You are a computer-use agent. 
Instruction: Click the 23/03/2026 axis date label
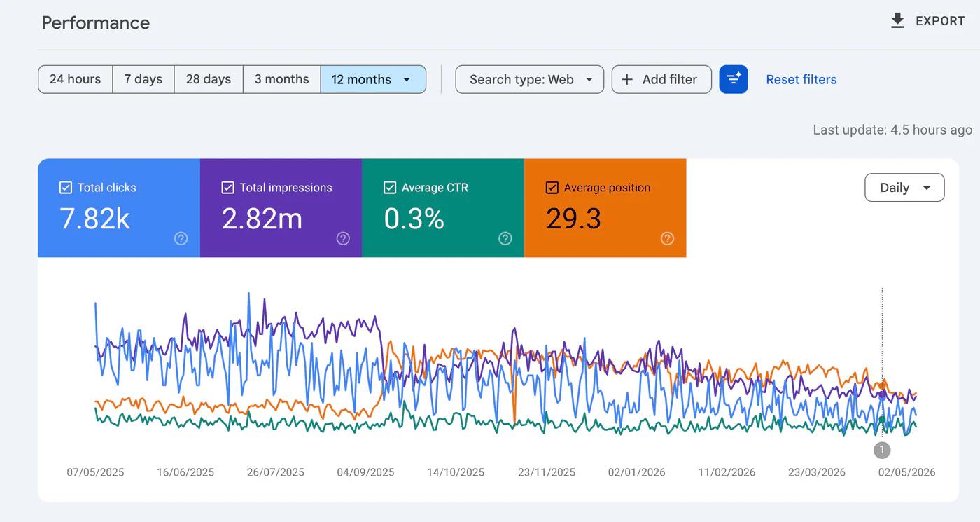(817, 472)
